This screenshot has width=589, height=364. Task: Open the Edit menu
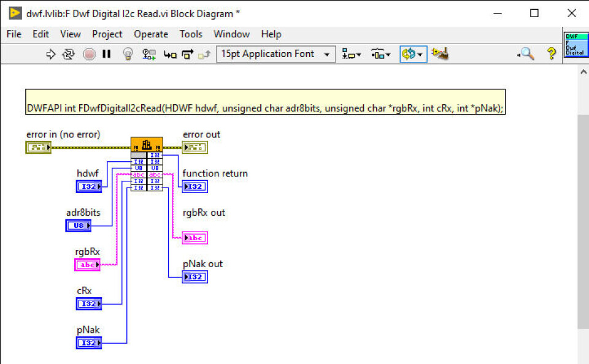[x=40, y=34]
